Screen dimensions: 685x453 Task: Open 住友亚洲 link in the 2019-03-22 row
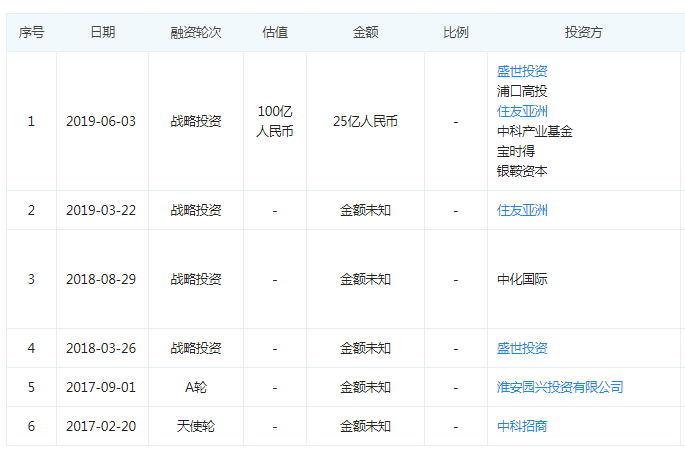point(522,211)
